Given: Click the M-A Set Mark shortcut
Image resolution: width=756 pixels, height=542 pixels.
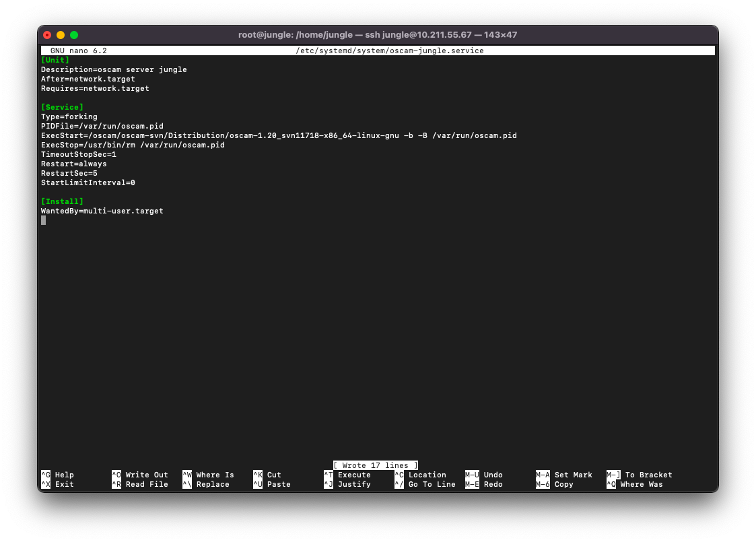Looking at the screenshot, I should 563,475.
